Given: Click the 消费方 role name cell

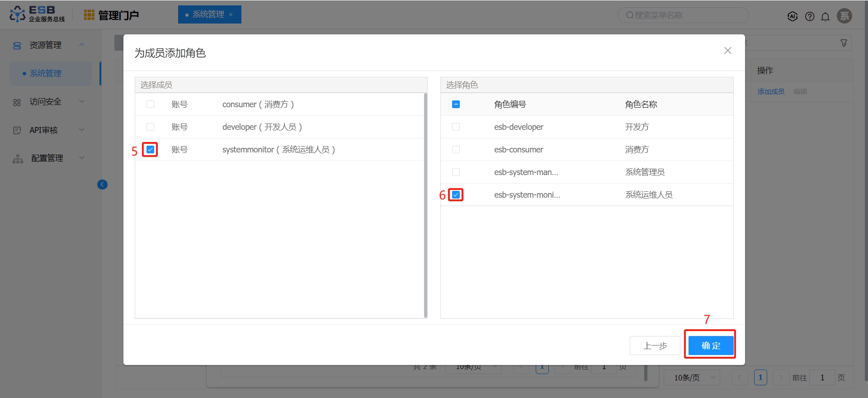Looking at the screenshot, I should pyautogui.click(x=637, y=150).
